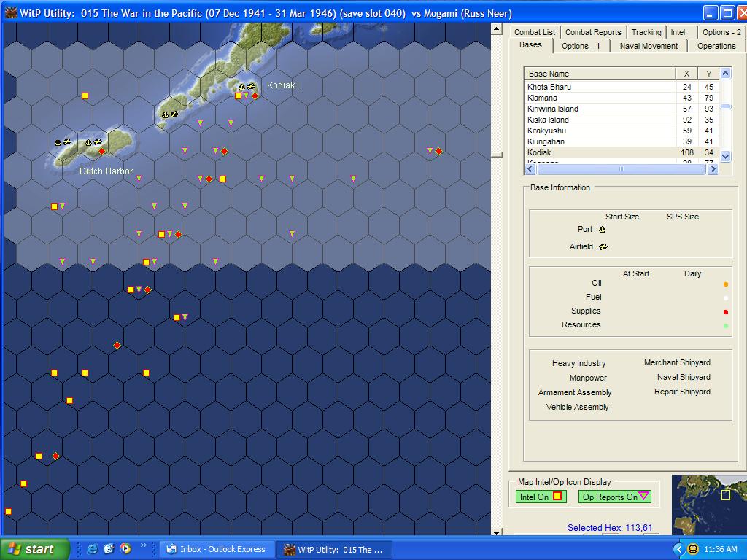
Task: Click Kodiak I. port anchor icon
Action: pyautogui.click(x=241, y=87)
